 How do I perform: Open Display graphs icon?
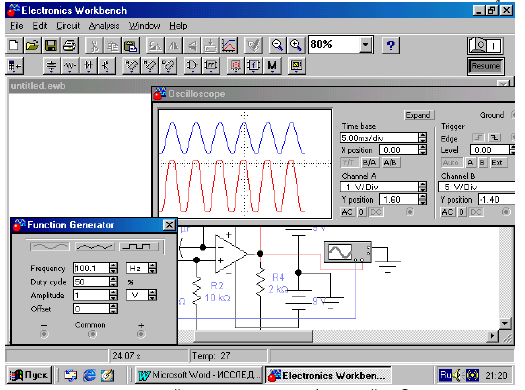(229, 45)
